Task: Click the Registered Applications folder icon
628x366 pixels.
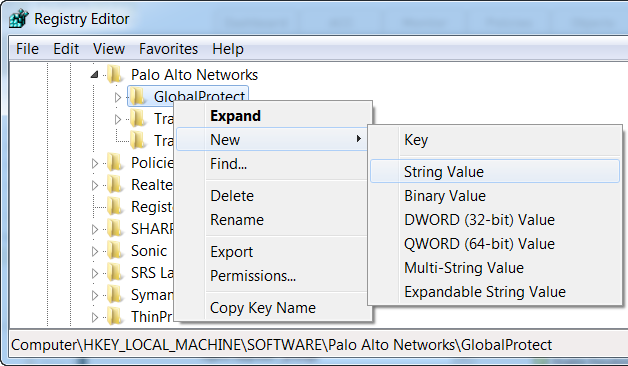Action: 115,207
